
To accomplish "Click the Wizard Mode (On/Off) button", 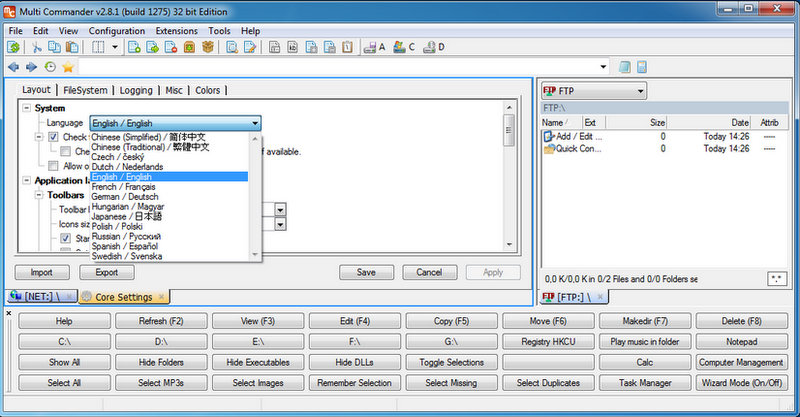I will (x=742, y=382).
